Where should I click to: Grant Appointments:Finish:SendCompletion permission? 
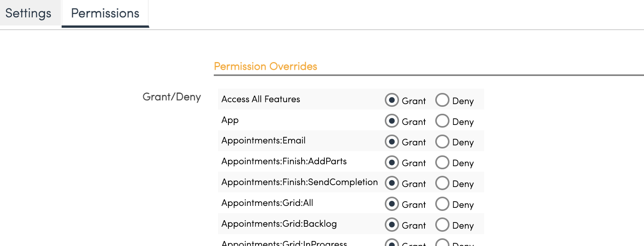click(x=392, y=183)
